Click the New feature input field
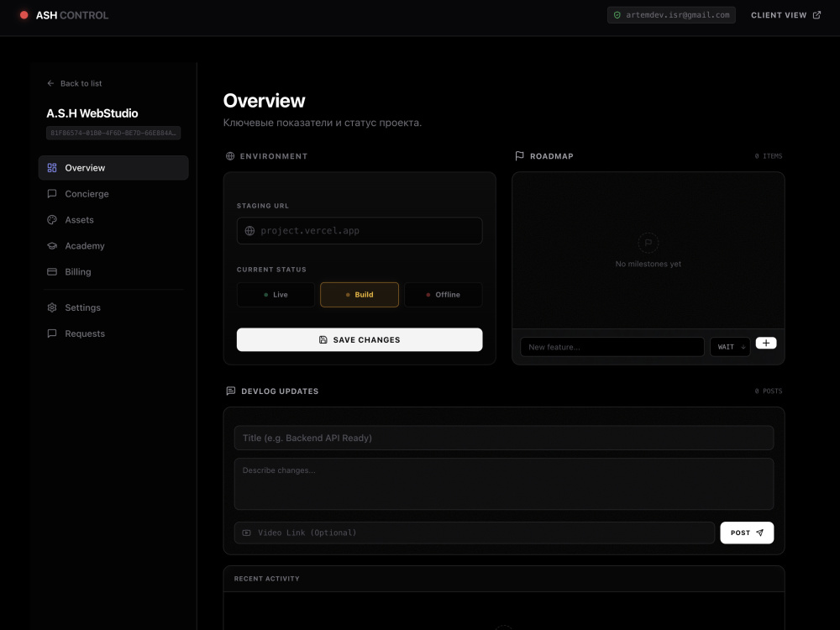The width and height of the screenshot is (840, 630). [612, 347]
